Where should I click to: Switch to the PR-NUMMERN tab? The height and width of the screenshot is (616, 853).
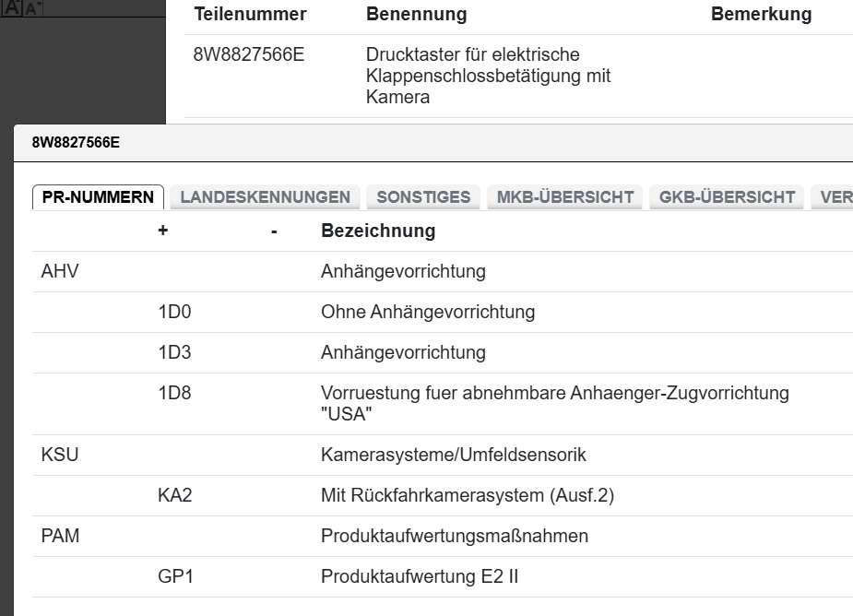click(x=98, y=196)
